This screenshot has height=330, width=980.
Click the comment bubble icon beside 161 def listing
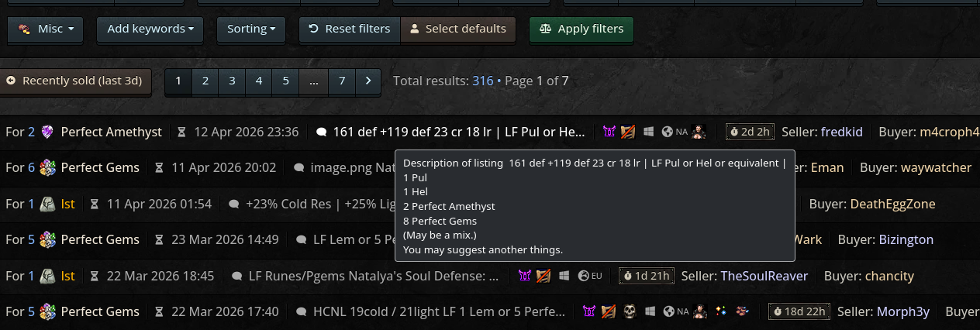(322, 132)
